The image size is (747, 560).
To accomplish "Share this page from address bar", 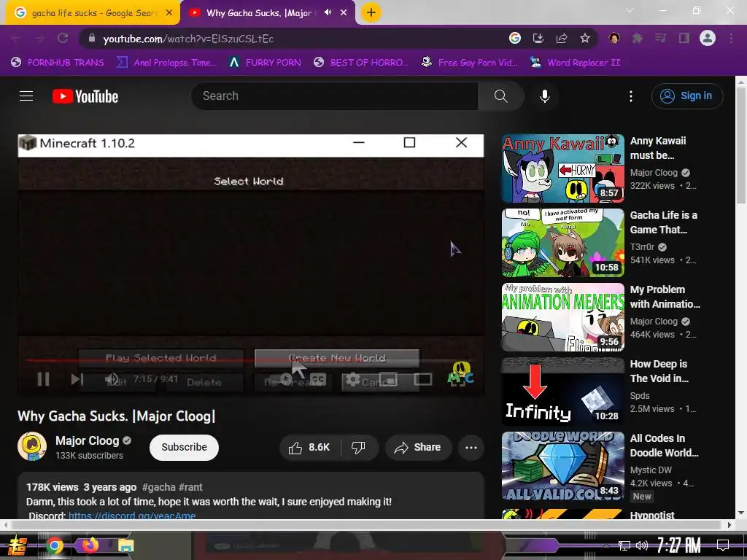I will (x=562, y=39).
